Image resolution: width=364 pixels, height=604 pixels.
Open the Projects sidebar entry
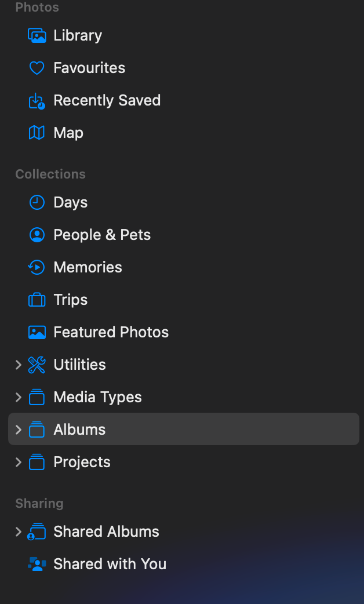click(x=183, y=462)
